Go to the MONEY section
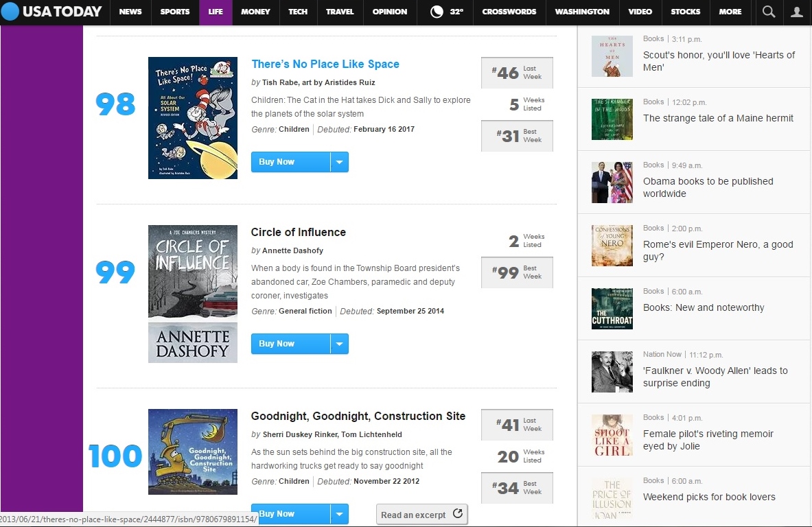This screenshot has height=527, width=812. pyautogui.click(x=255, y=12)
